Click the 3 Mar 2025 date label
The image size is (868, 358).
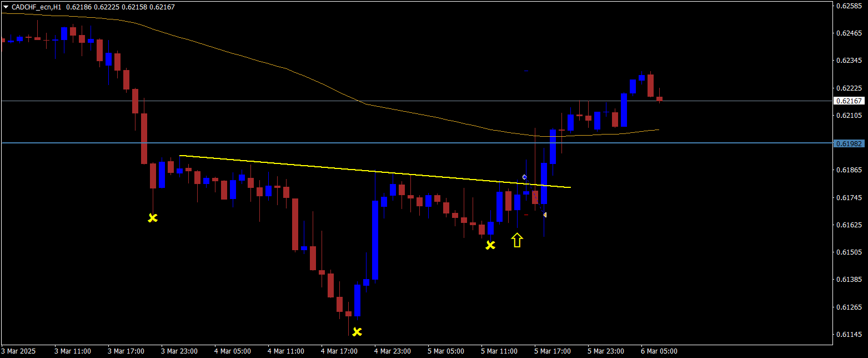[19, 351]
